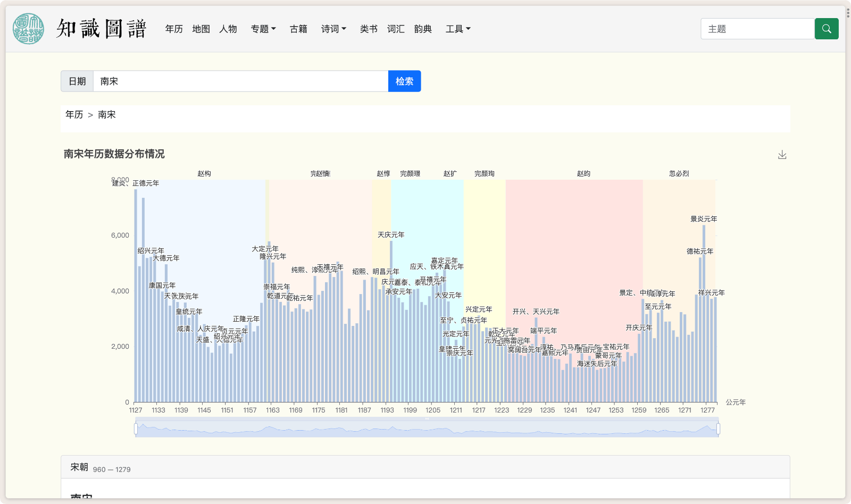Click the 知識圖譜 site title
The width and height of the screenshot is (851, 504).
click(x=102, y=29)
